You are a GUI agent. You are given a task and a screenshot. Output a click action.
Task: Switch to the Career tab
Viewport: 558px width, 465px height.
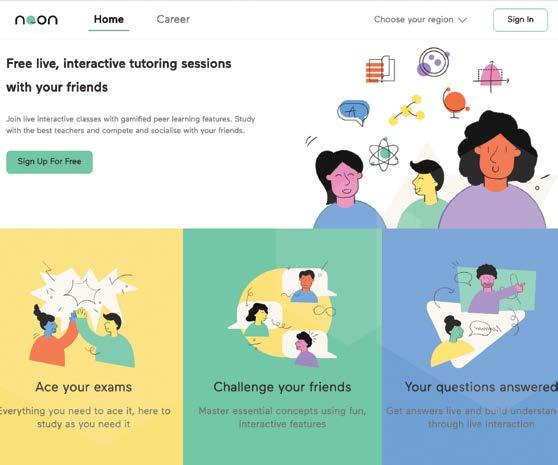(x=173, y=19)
